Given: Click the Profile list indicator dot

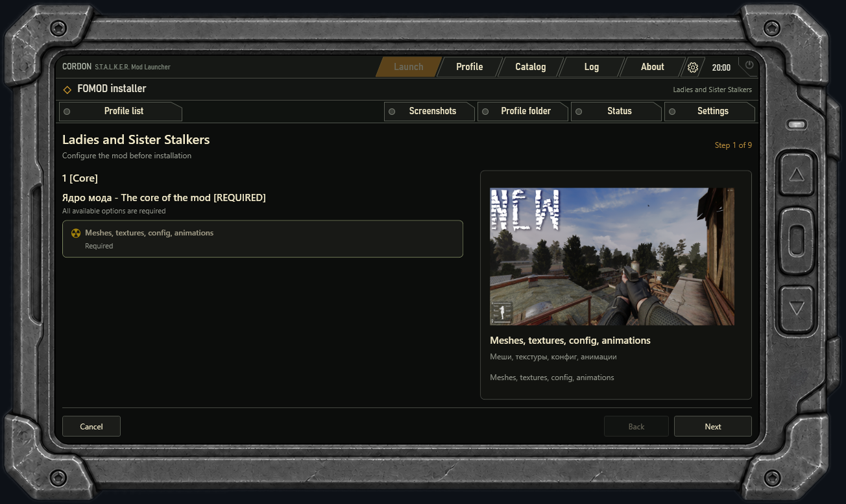Looking at the screenshot, I should [x=67, y=112].
